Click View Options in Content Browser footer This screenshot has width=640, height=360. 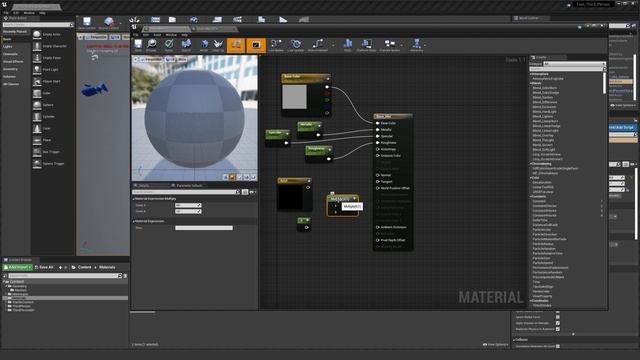pos(496,344)
